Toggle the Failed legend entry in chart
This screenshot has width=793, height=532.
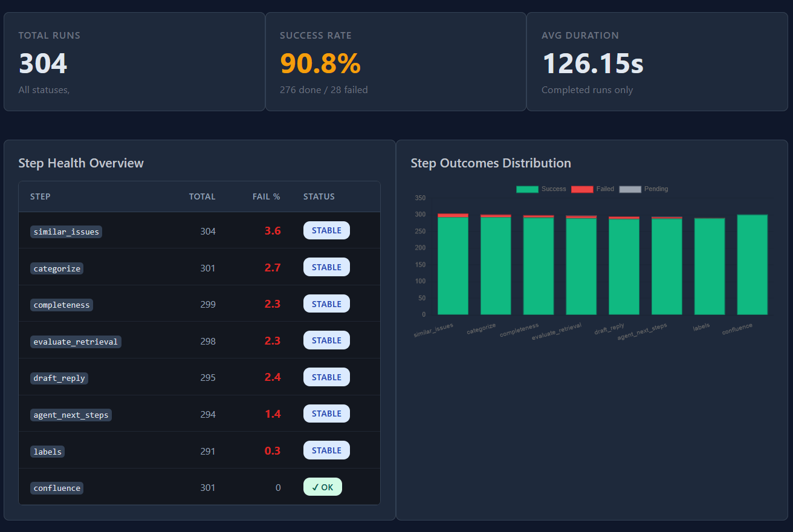592,189
